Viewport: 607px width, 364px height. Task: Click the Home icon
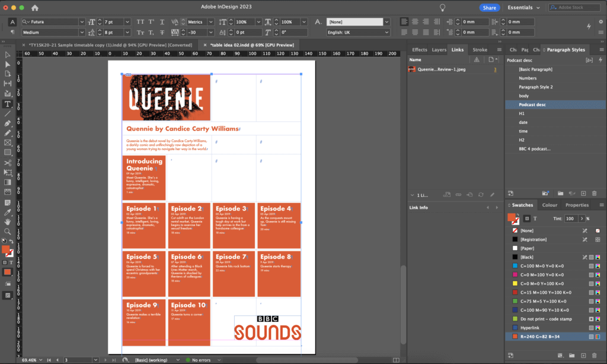tap(35, 7)
